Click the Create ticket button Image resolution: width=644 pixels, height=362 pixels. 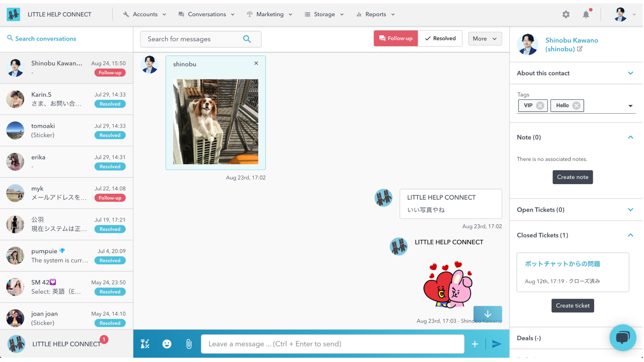[573, 305]
